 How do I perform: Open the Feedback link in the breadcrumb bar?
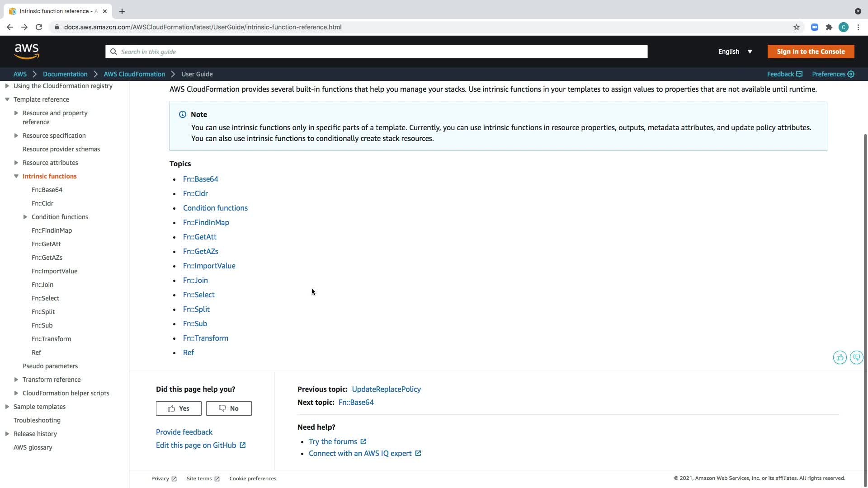[784, 74]
